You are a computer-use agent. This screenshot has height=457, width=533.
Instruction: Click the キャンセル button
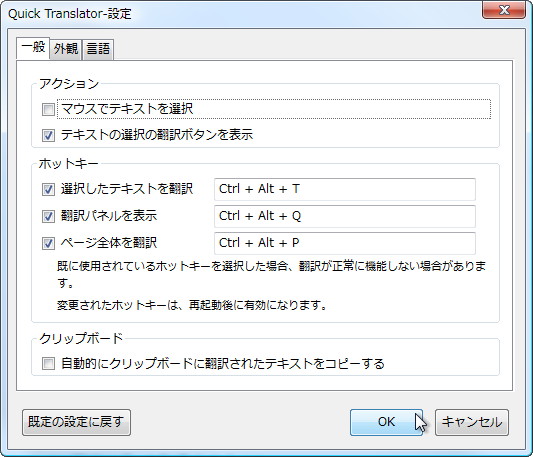coord(472,422)
